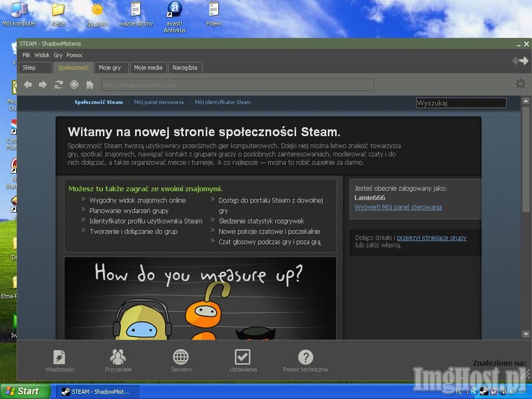Open the ważne strony text file
The height and width of the screenshot is (399, 532).
click(136, 14)
